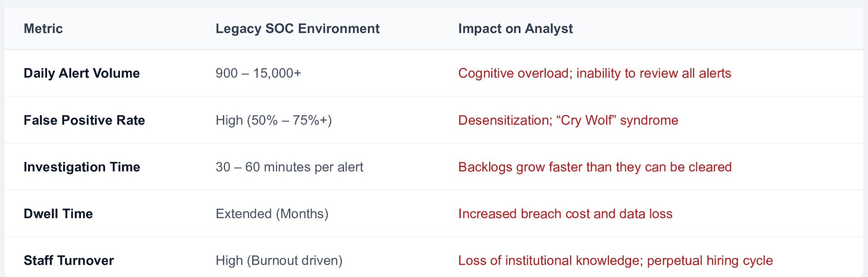The width and height of the screenshot is (868, 277).
Task: Select the High (50% – 75%+) value
Action: coord(273,120)
